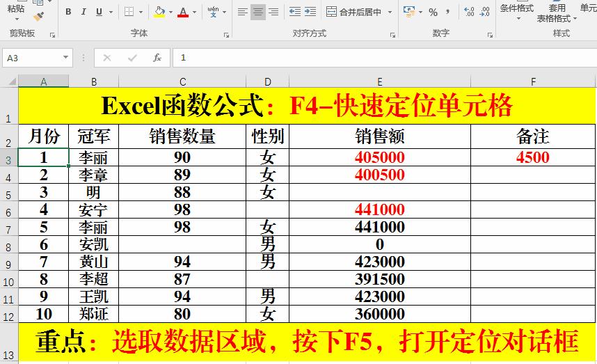Screen dimensions: 597x364
Task: Open the font color dropdown arrow
Action: 194,13
